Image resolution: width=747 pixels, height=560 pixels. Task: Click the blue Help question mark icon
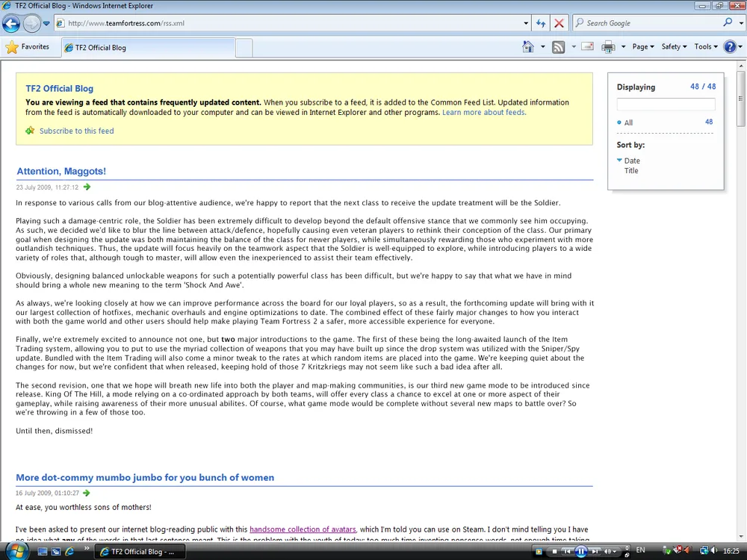(x=729, y=46)
